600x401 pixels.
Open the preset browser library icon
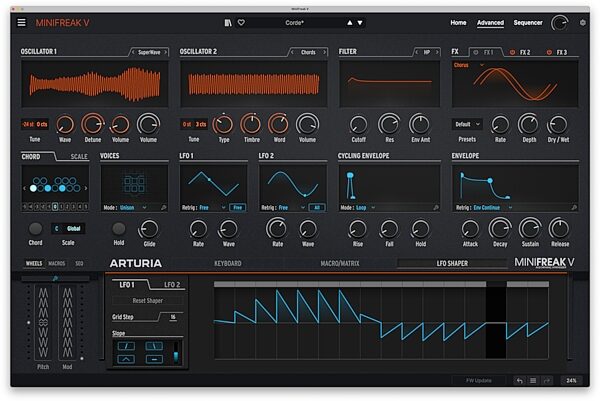pos(228,23)
